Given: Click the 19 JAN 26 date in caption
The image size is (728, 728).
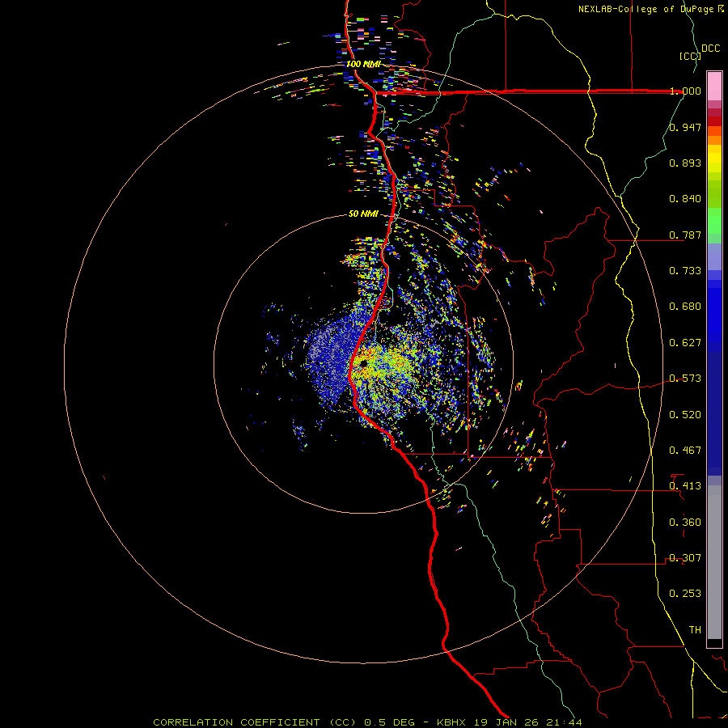Looking at the screenshot, I should tap(506, 722).
